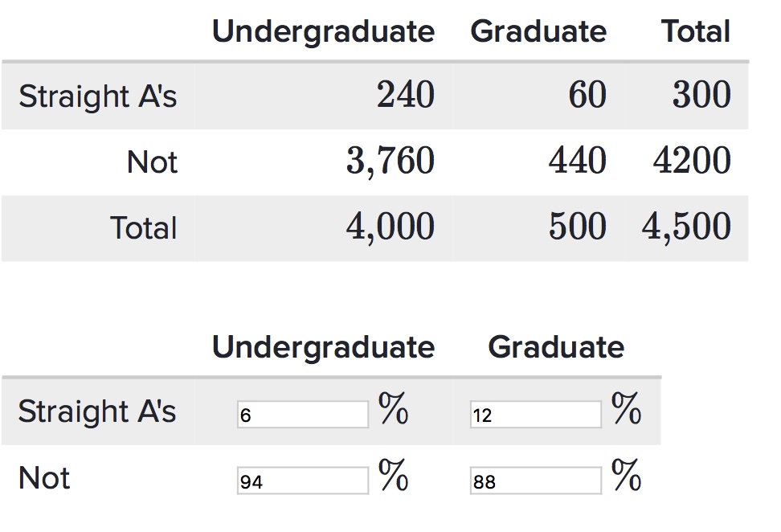Click the Straight A's row label in top table

(x=100, y=95)
